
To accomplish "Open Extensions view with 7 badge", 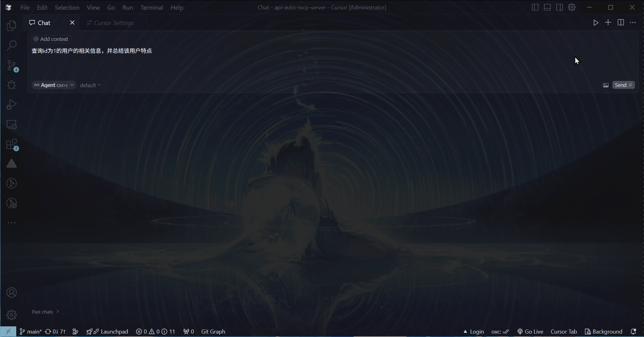I will (12, 145).
